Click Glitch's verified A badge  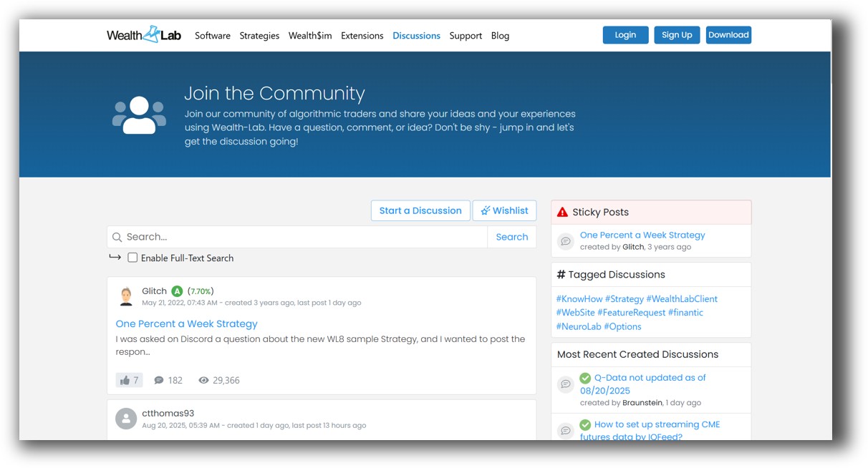pyautogui.click(x=177, y=291)
